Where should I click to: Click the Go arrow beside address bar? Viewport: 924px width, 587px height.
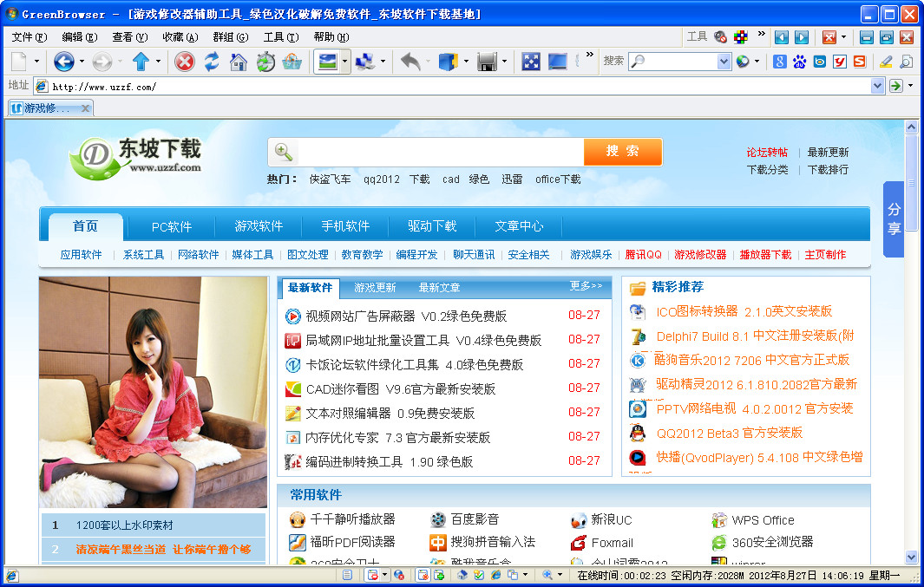(895, 87)
